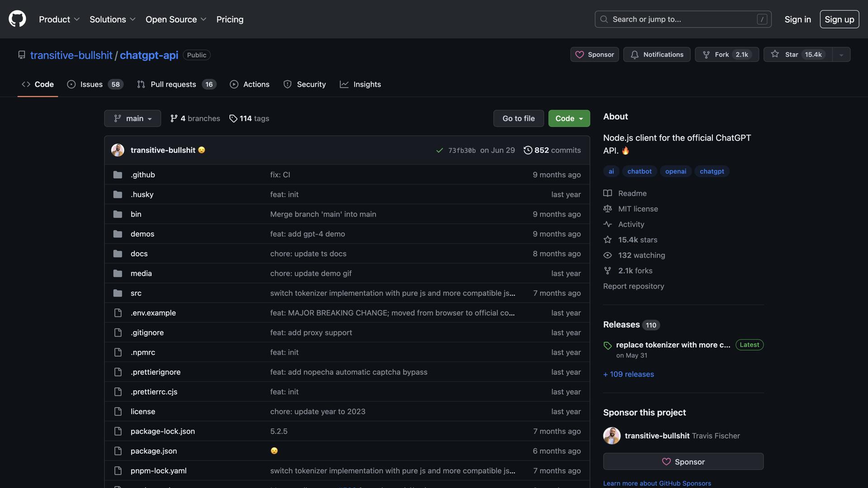
Task: Click the tag icon beside 114 tags
Action: 233,118
